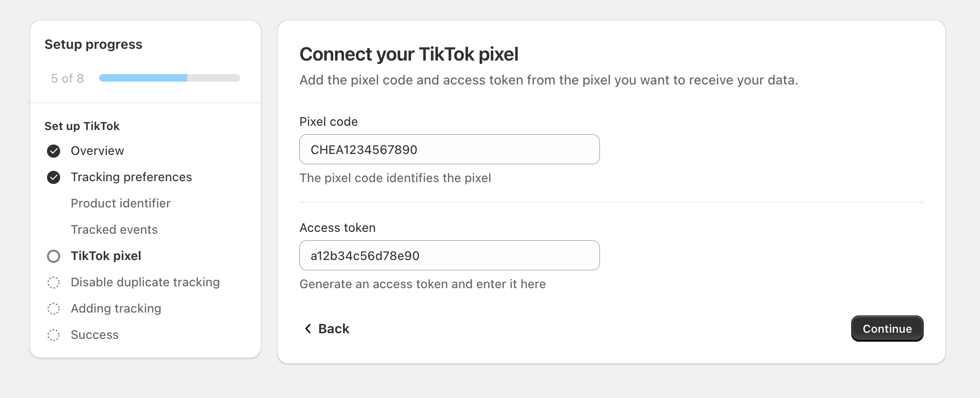
Task: Click the Back link
Action: [x=333, y=329]
